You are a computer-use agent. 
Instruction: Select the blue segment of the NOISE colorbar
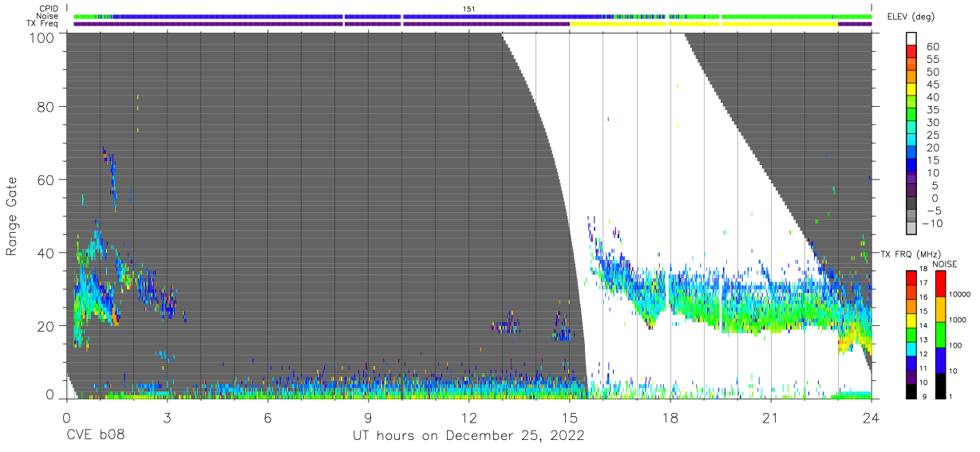click(942, 360)
